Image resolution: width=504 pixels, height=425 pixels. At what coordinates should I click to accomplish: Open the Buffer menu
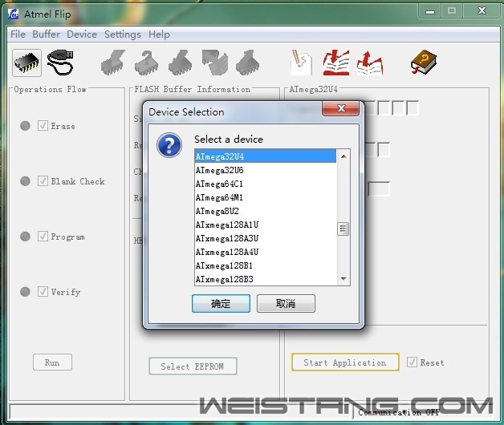(47, 34)
